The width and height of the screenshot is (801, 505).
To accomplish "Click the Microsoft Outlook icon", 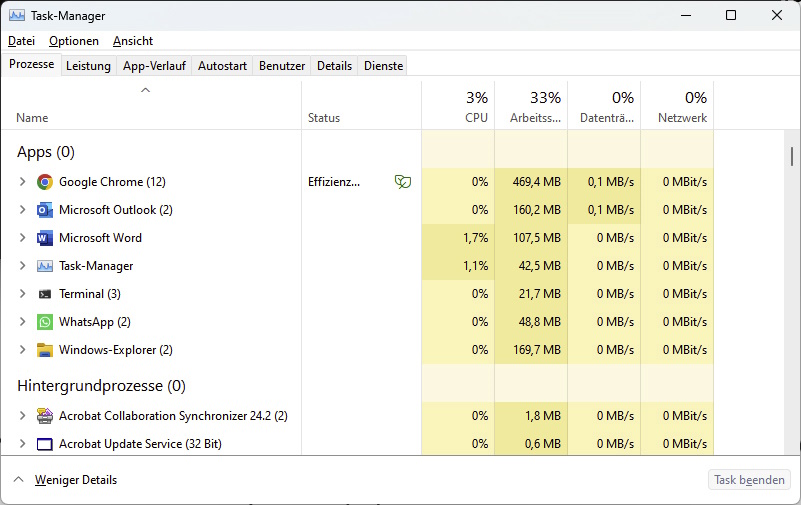I will pyautogui.click(x=45, y=210).
